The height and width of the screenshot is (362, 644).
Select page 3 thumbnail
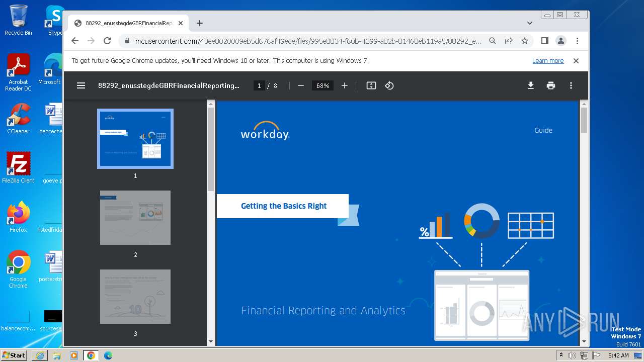coord(135,297)
